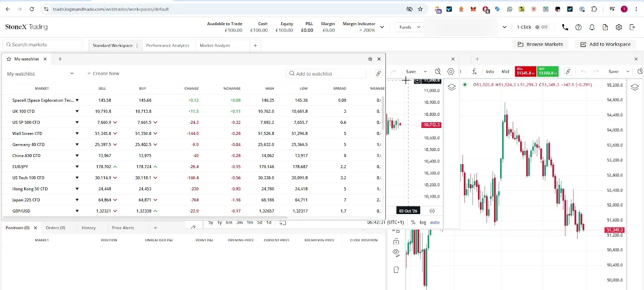Image resolution: width=644 pixels, height=290 pixels.
Task: Open the notifications bell icon
Action: [x=592, y=27]
